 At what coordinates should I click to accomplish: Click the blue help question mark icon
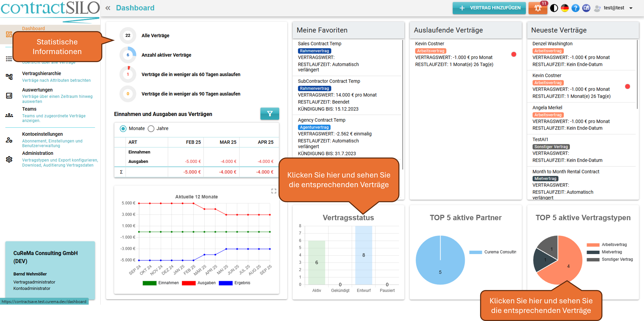point(575,8)
